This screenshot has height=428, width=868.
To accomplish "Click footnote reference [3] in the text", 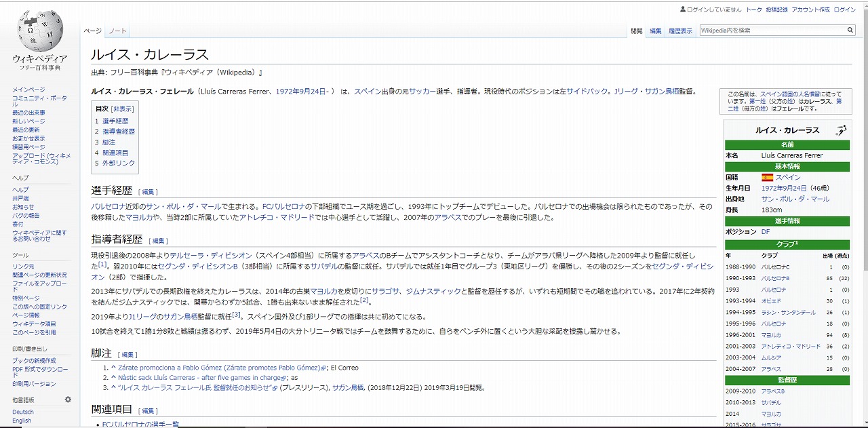I will click(x=237, y=314).
